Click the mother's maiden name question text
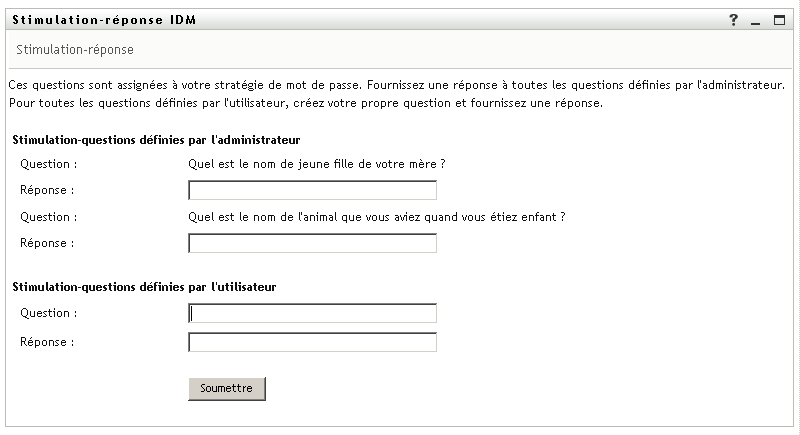 (316, 163)
